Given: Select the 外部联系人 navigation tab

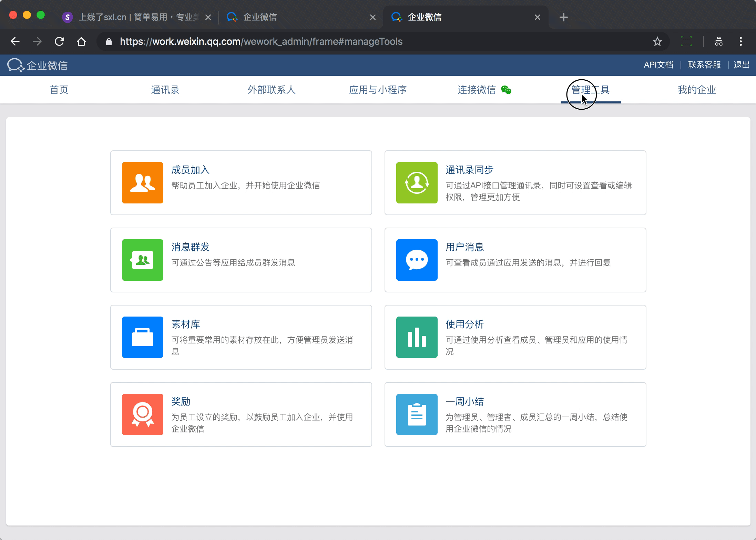Looking at the screenshot, I should click(x=272, y=90).
